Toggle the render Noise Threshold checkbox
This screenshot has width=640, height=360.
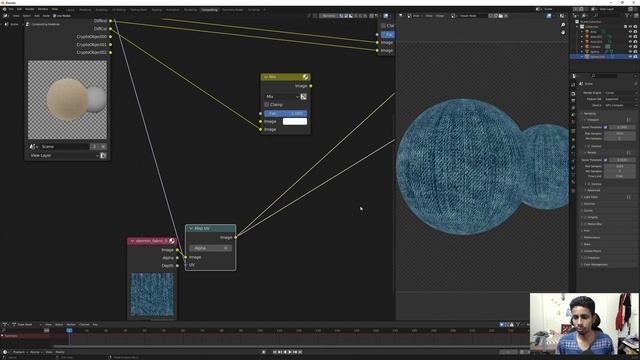(605, 160)
